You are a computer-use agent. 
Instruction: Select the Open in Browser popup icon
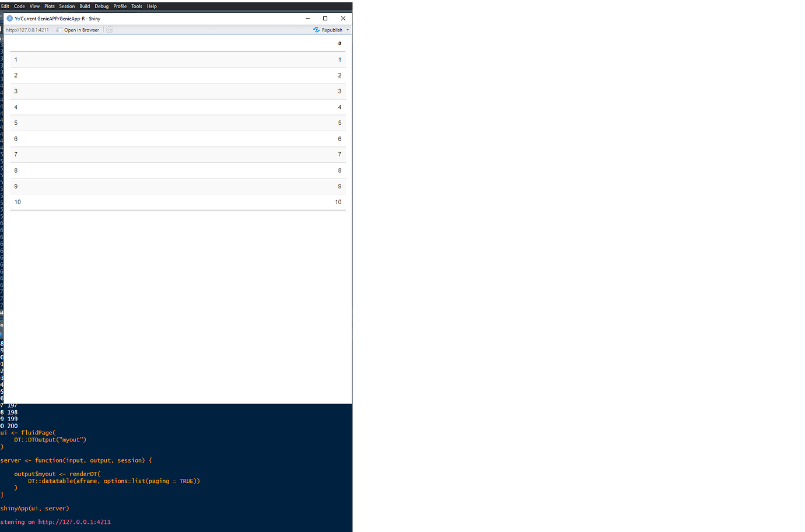pos(58,29)
